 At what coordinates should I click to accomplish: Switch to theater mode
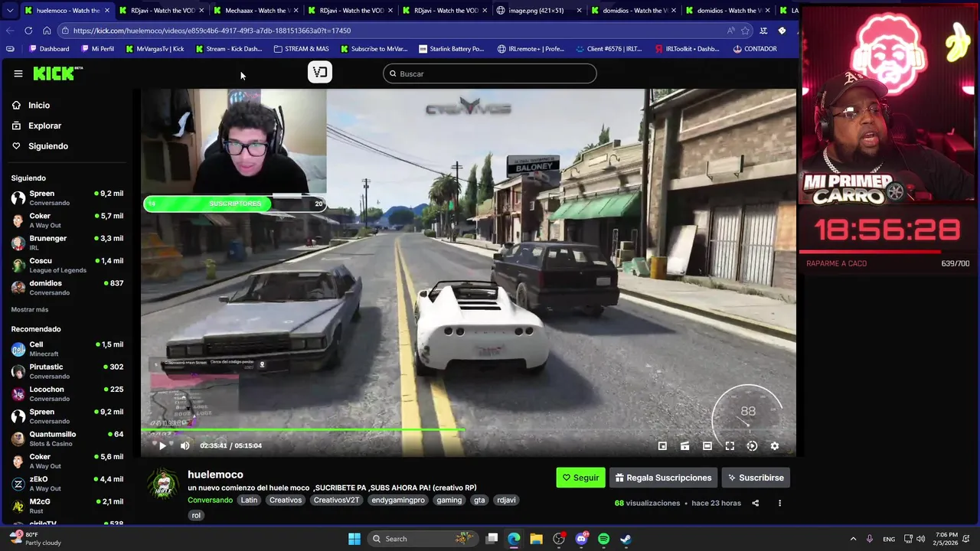(x=707, y=445)
